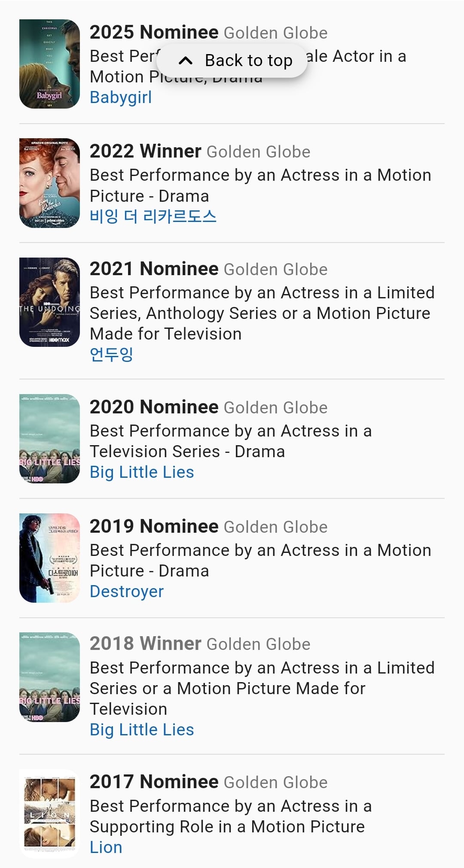
Task: Open the 언두잉 title link
Action: point(111,355)
